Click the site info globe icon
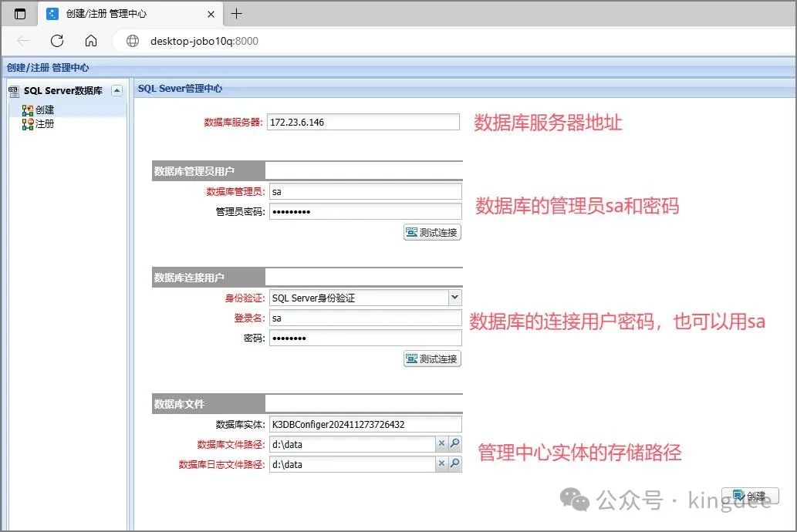The height and width of the screenshot is (532, 797). 133,41
